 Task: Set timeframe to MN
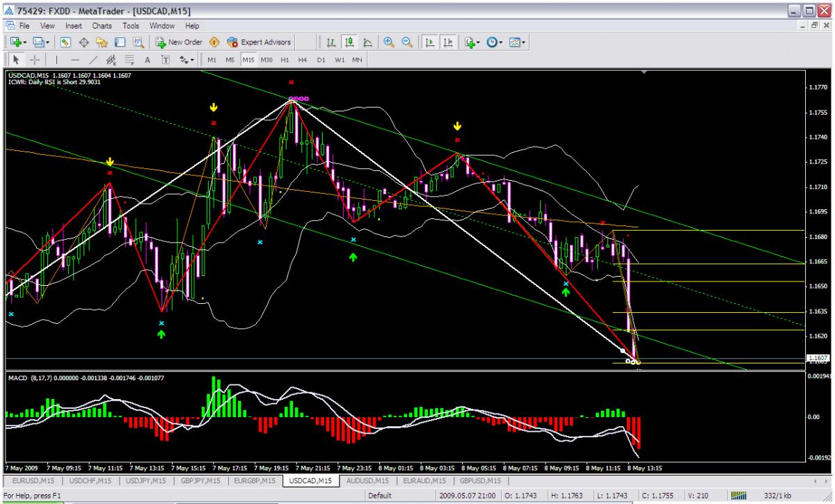pyautogui.click(x=357, y=60)
